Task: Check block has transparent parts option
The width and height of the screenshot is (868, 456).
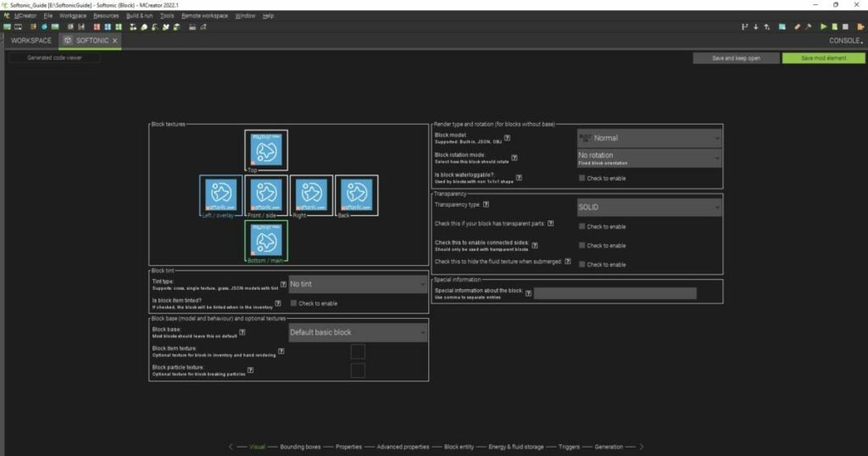Action: [581, 226]
